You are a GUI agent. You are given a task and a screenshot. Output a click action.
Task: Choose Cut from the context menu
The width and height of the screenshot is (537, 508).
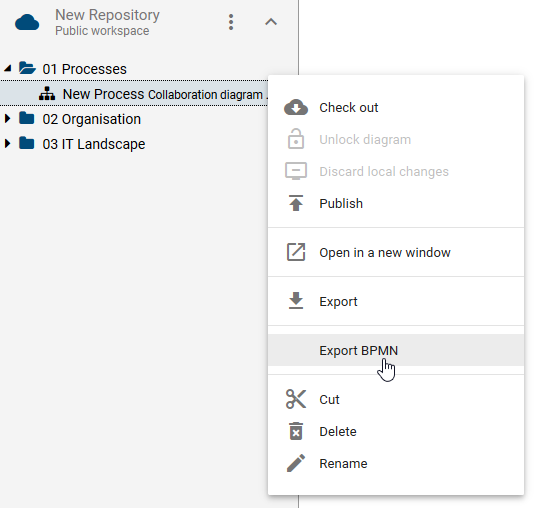click(396, 399)
